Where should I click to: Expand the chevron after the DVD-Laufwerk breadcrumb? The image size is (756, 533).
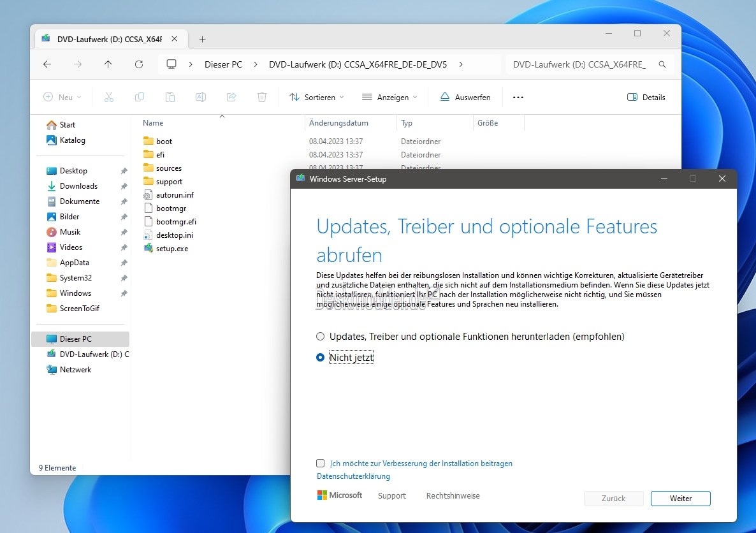pyautogui.click(x=461, y=64)
